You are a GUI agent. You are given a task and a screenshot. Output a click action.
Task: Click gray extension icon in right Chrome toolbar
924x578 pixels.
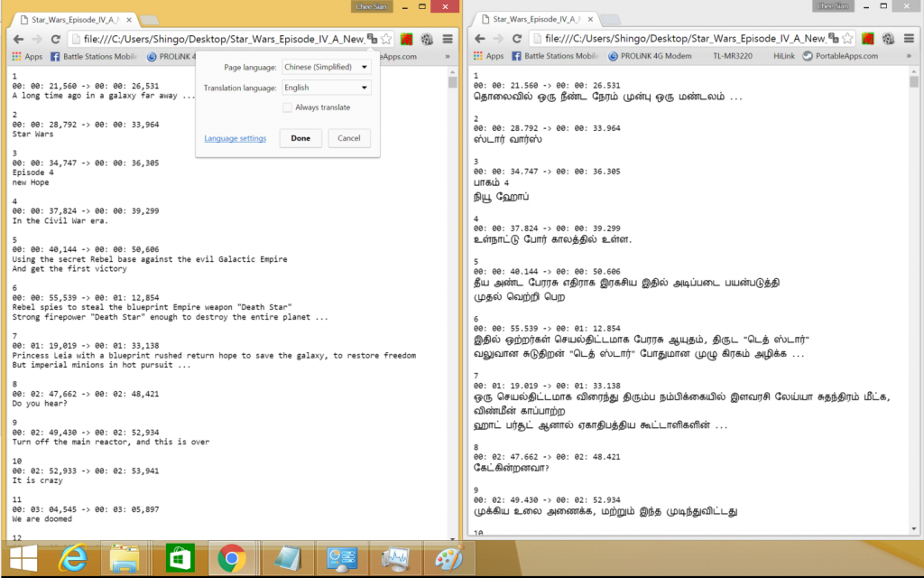point(888,39)
